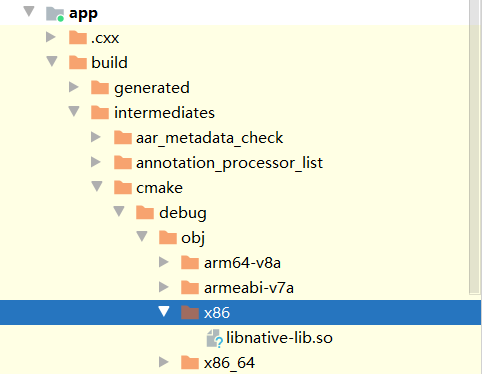482x374 pixels.
Task: Expand the armeabi-v7a folder arrow
Action: pyautogui.click(x=164, y=287)
